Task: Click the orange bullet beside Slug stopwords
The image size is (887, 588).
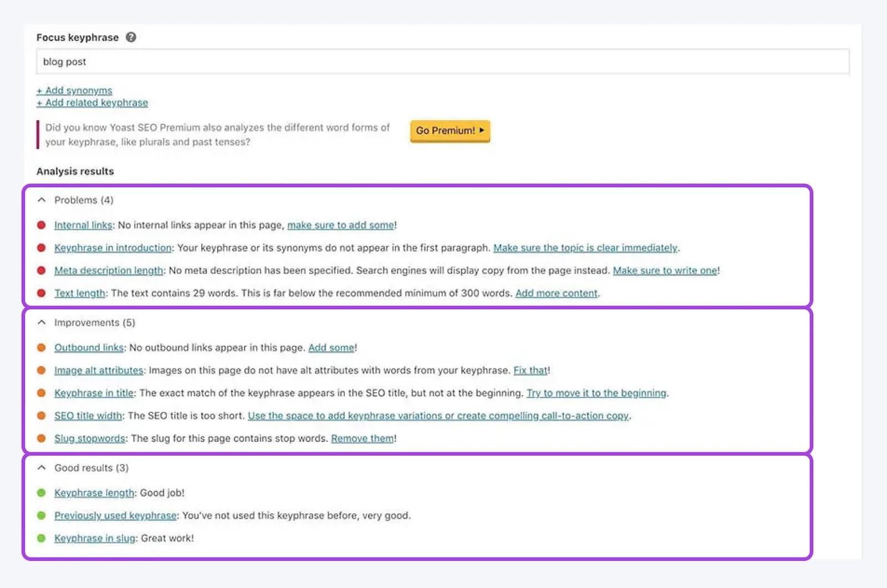Action: point(41,438)
